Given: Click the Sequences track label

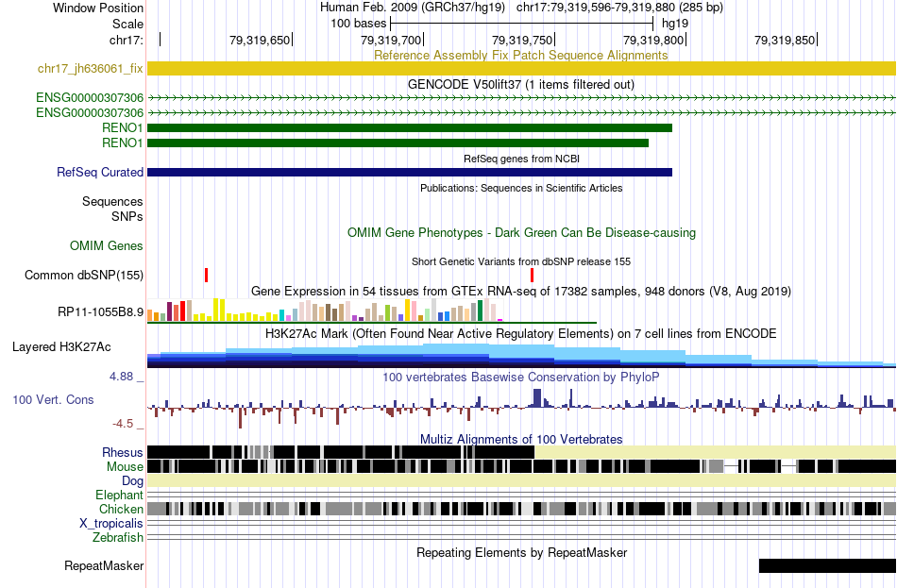Looking at the screenshot, I should click(112, 201).
